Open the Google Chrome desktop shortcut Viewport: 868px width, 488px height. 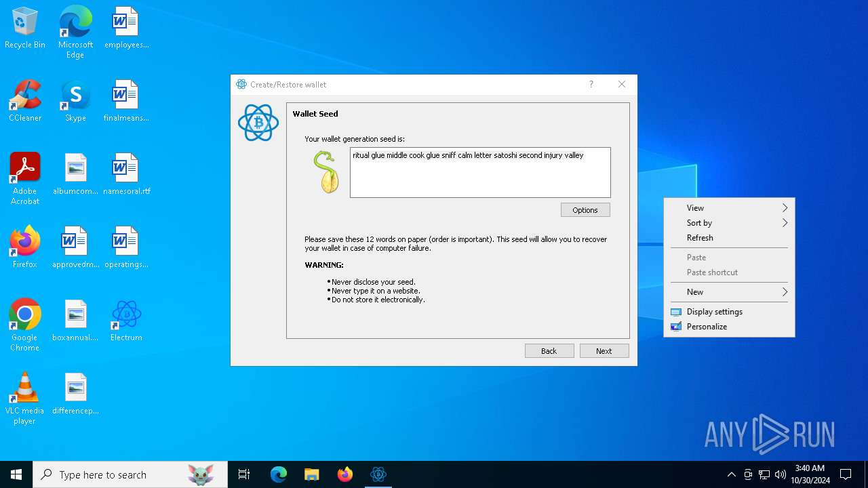coord(25,325)
